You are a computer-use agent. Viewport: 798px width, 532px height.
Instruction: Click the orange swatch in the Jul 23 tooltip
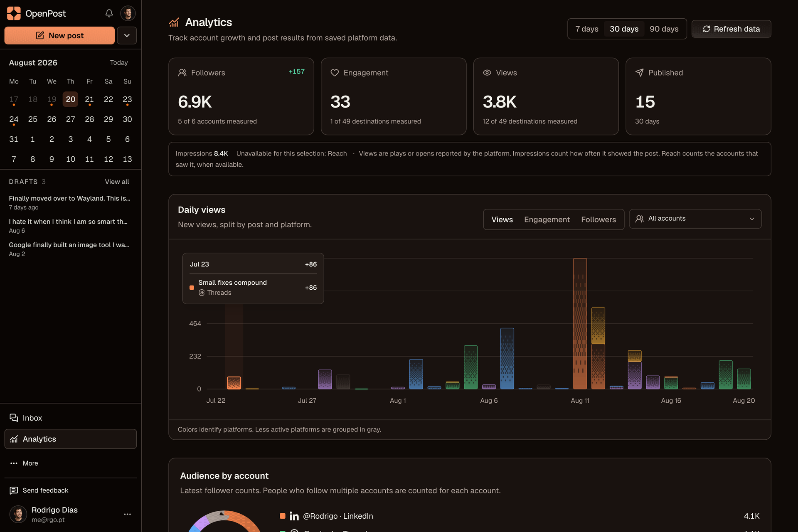point(192,288)
